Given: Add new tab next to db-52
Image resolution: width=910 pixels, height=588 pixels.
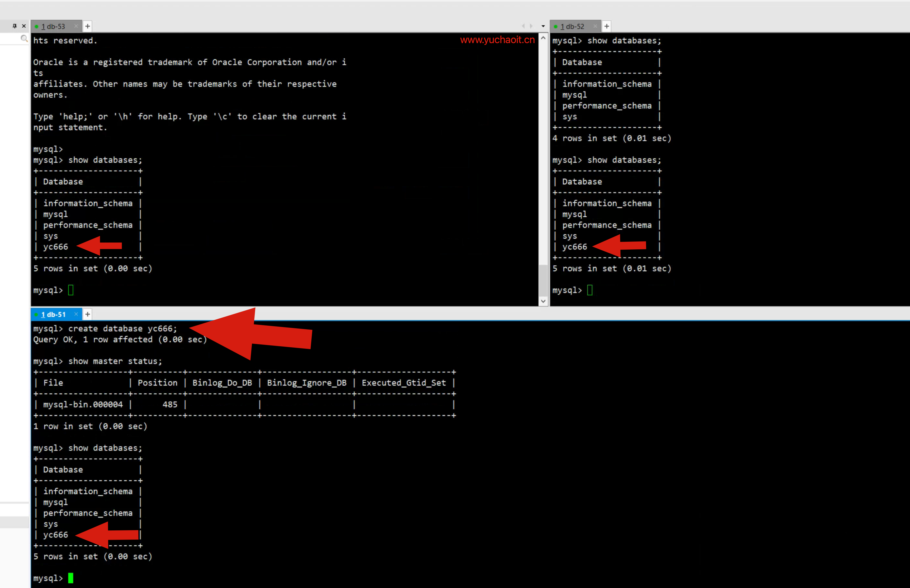Looking at the screenshot, I should (x=606, y=26).
